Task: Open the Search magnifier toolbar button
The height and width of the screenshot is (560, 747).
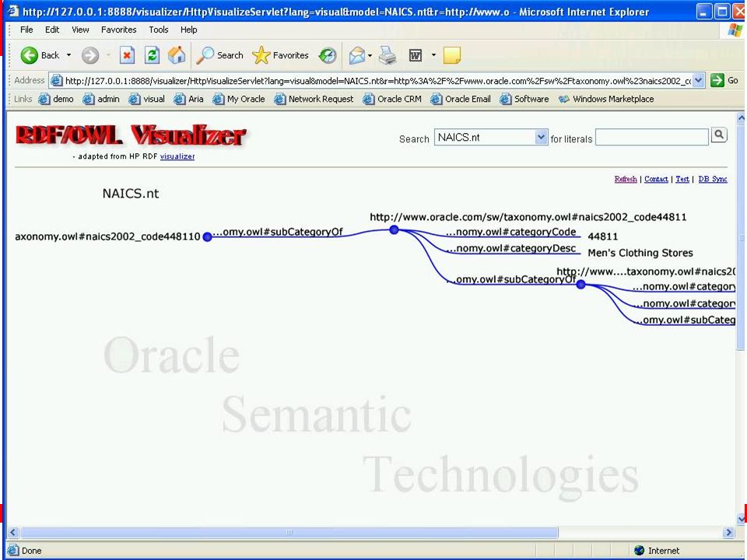Action: pos(219,55)
